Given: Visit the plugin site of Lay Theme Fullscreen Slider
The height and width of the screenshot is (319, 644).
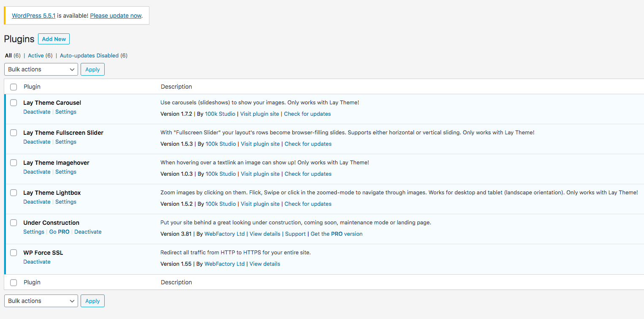Looking at the screenshot, I should click(260, 144).
